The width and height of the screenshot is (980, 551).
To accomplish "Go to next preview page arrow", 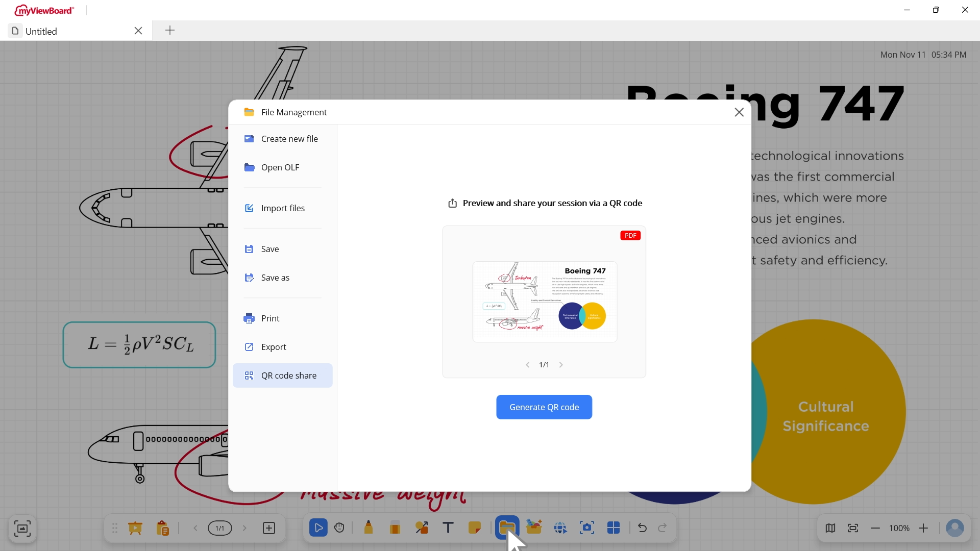I will tap(561, 365).
